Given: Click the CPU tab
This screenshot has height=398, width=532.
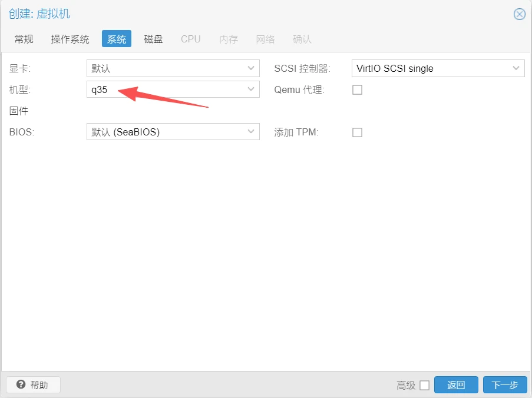Looking at the screenshot, I should pos(190,39).
